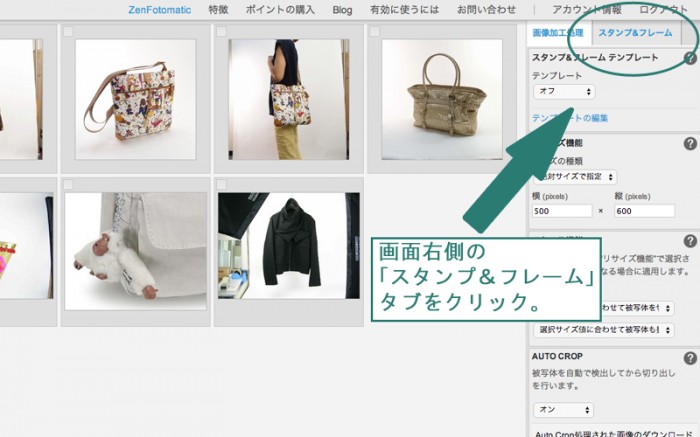Tick checkbox of the person carrying bag photo
This screenshot has height=437, width=700.
221,32
